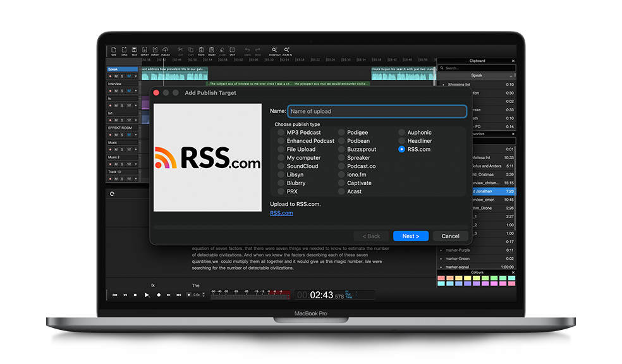622x364 pixels.
Task: Click the Next button
Action: pyautogui.click(x=410, y=236)
